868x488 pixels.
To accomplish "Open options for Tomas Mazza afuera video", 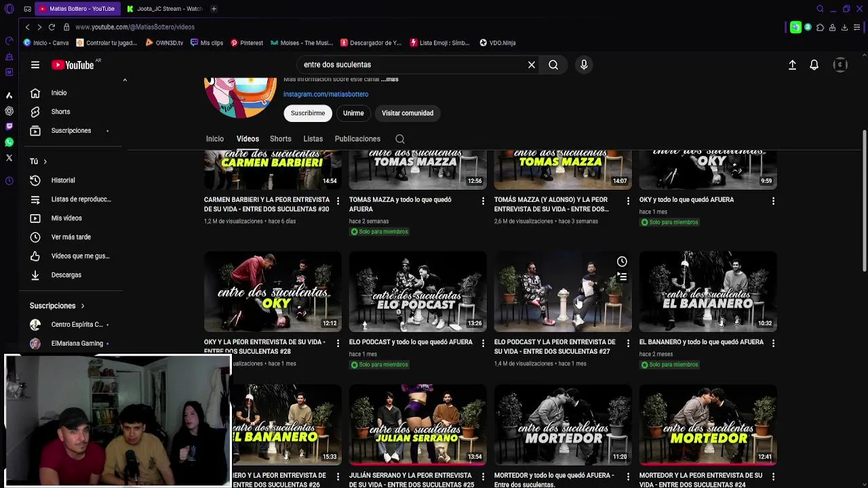I will 483,201.
